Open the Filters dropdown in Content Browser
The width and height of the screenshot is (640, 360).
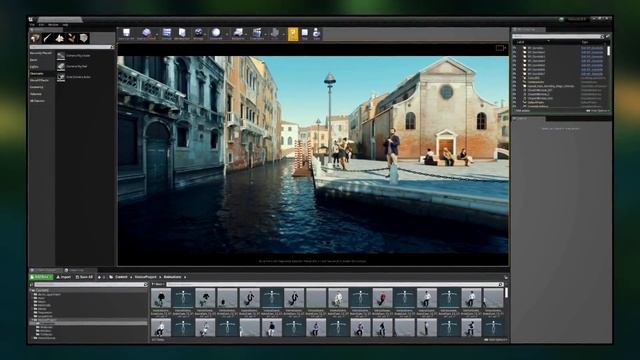[158, 284]
